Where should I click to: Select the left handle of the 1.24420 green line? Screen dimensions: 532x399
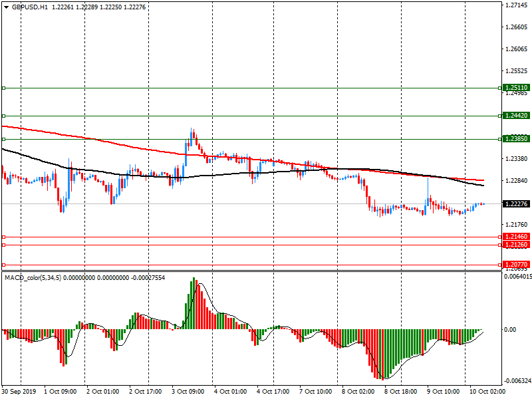[3, 116]
